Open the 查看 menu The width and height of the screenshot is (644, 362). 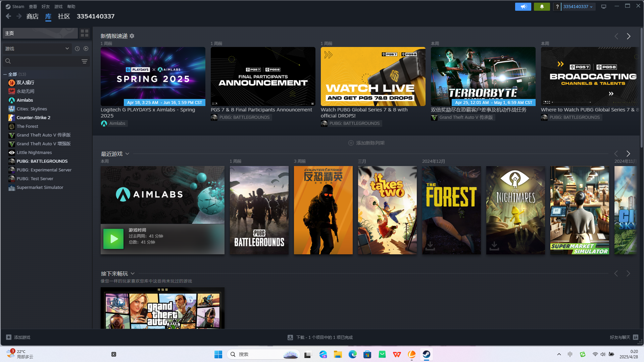click(33, 6)
